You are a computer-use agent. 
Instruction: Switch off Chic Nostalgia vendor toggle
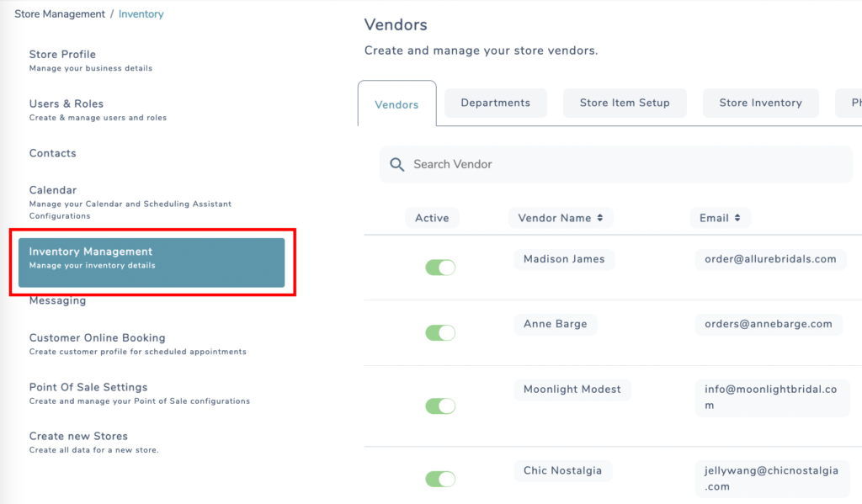tap(440, 480)
